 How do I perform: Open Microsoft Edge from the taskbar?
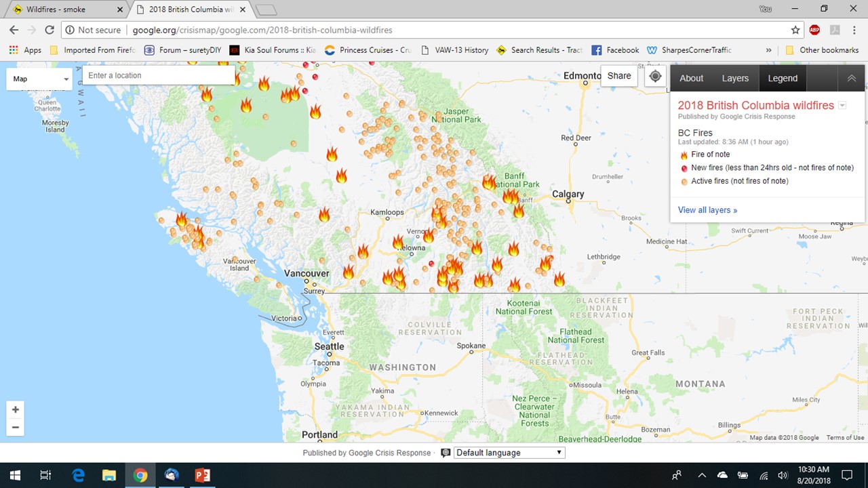point(78,475)
